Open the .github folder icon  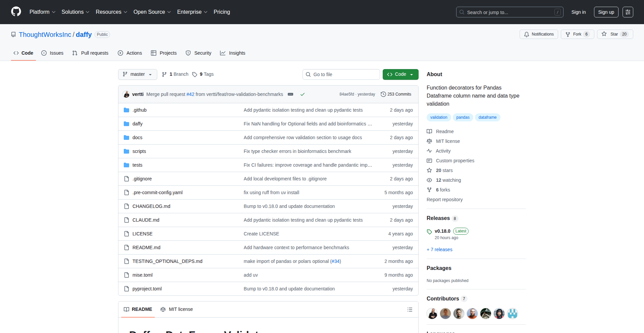click(126, 110)
